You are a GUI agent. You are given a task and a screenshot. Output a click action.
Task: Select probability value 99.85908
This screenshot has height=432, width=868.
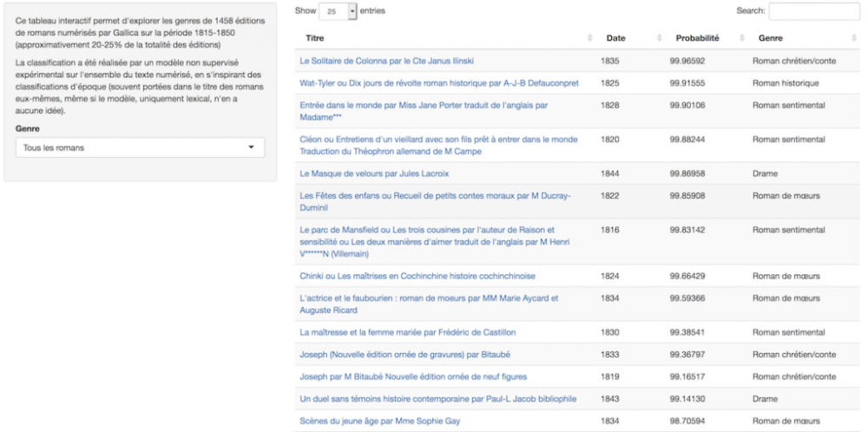687,196
